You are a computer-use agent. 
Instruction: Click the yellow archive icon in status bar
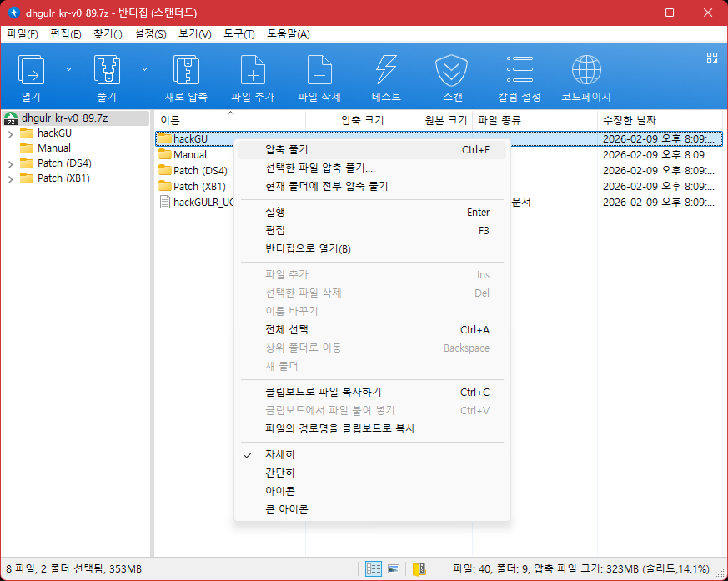(x=419, y=568)
